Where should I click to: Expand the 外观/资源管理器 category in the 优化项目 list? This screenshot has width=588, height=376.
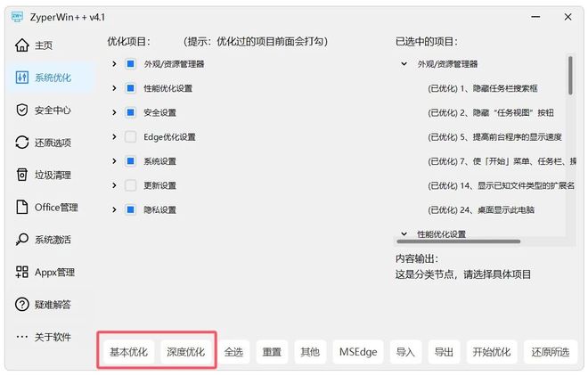[x=114, y=64]
